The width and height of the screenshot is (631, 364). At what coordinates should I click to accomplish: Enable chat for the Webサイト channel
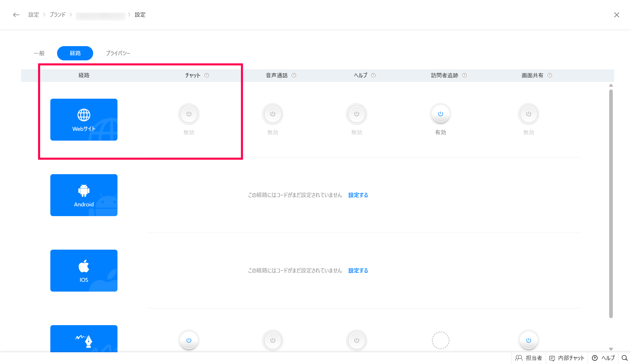pos(189,114)
